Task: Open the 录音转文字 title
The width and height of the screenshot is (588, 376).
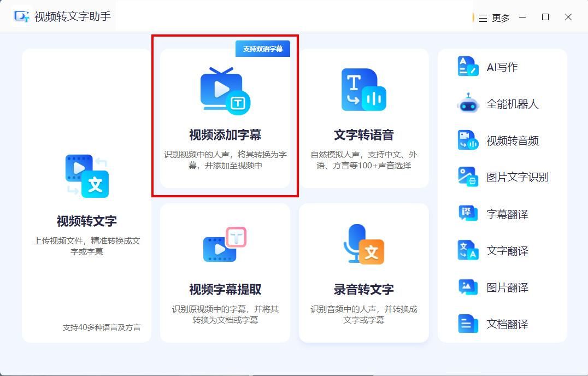Action: pyautogui.click(x=364, y=289)
